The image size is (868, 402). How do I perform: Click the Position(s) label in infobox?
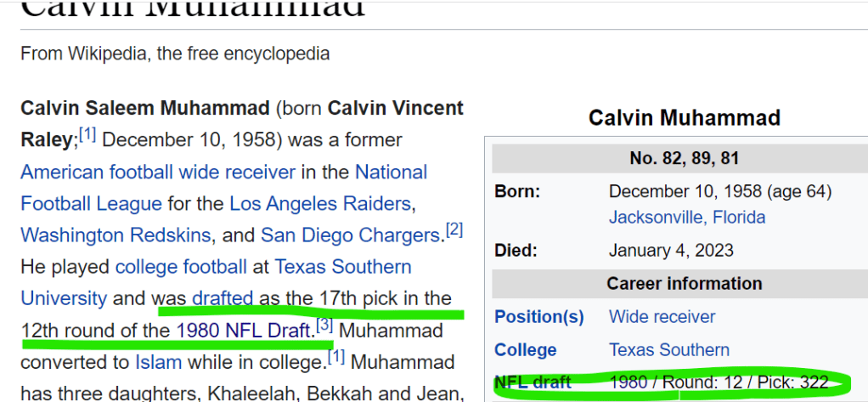pyautogui.click(x=538, y=316)
